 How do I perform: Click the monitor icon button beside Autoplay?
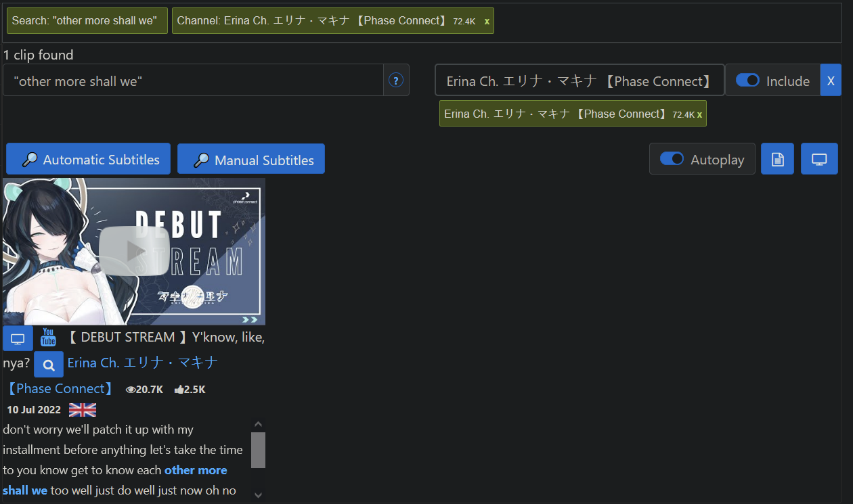pyautogui.click(x=819, y=159)
